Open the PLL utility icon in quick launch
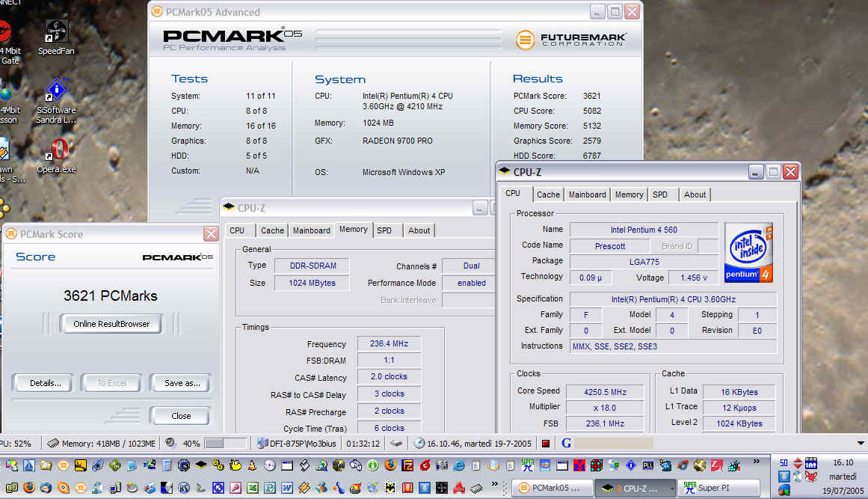This screenshot has height=499, width=868. pos(648,466)
